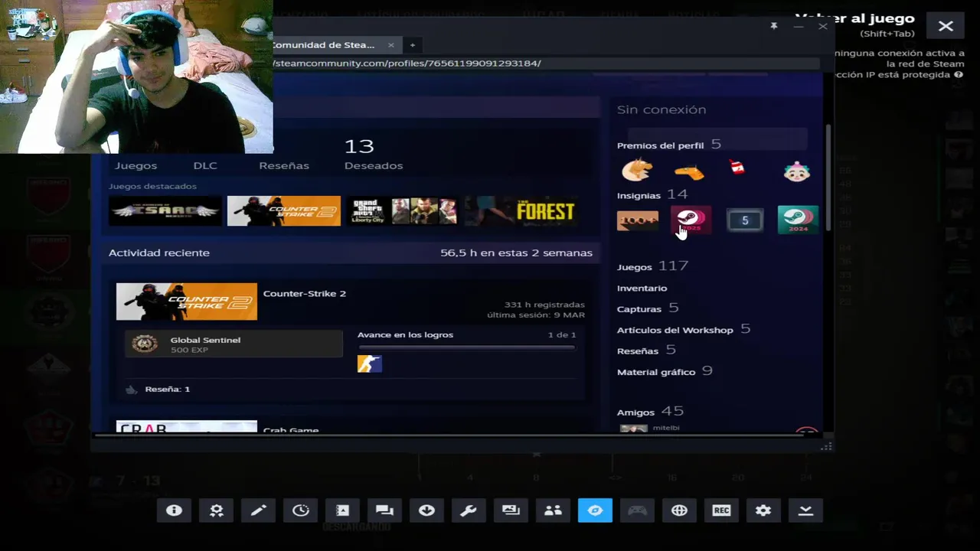This screenshot has height=551, width=980.
Task: Collapse the overlay toolbar with down-arrow icon
Action: 805,510
